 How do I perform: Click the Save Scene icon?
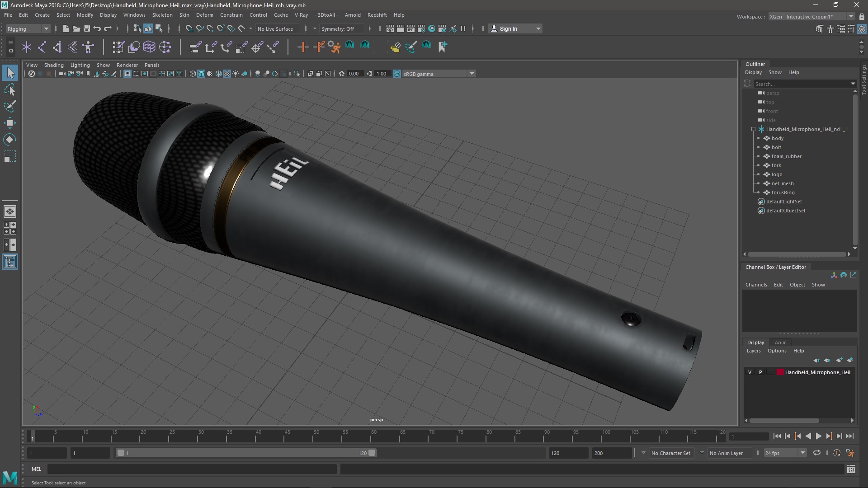point(87,28)
